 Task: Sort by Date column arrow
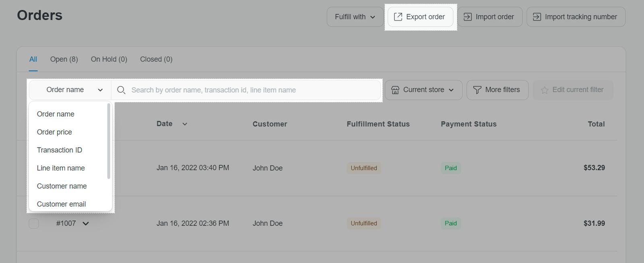pyautogui.click(x=185, y=124)
